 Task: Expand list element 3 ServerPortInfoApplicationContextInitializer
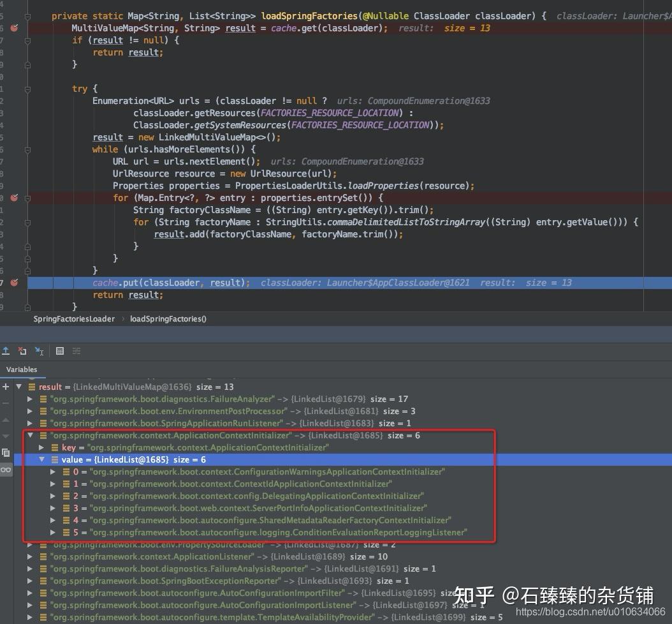pos(53,508)
